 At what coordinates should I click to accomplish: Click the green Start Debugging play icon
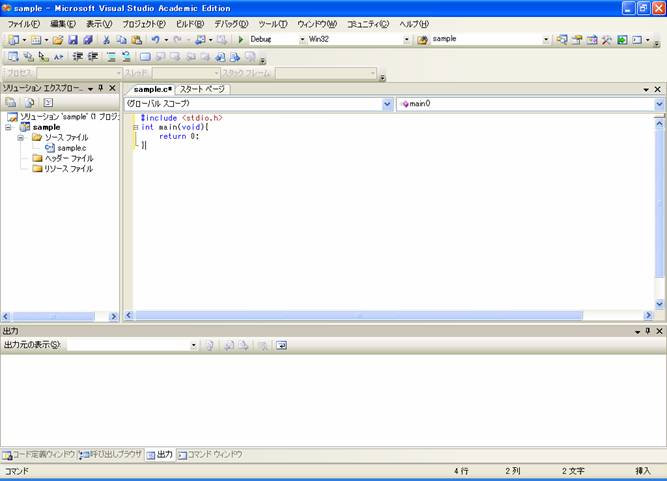pyautogui.click(x=241, y=40)
